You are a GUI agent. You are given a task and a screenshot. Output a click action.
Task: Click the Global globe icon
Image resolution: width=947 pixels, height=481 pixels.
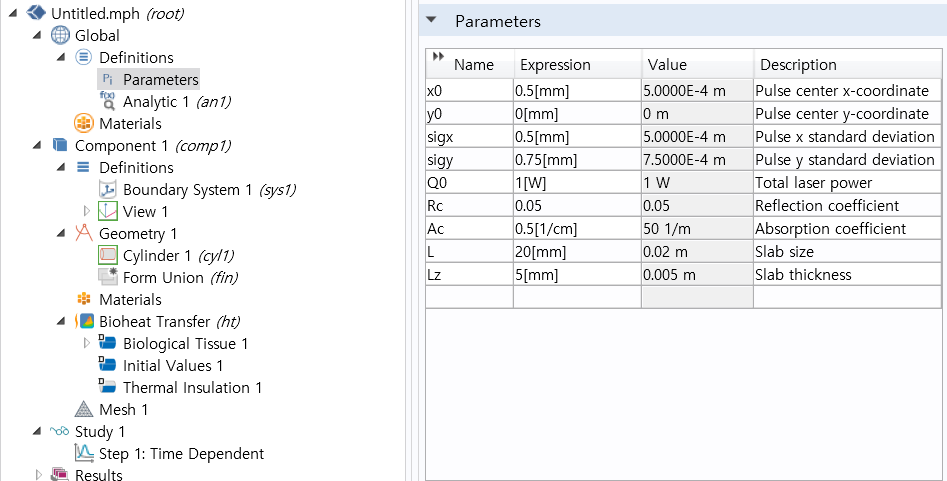[x=60, y=36]
